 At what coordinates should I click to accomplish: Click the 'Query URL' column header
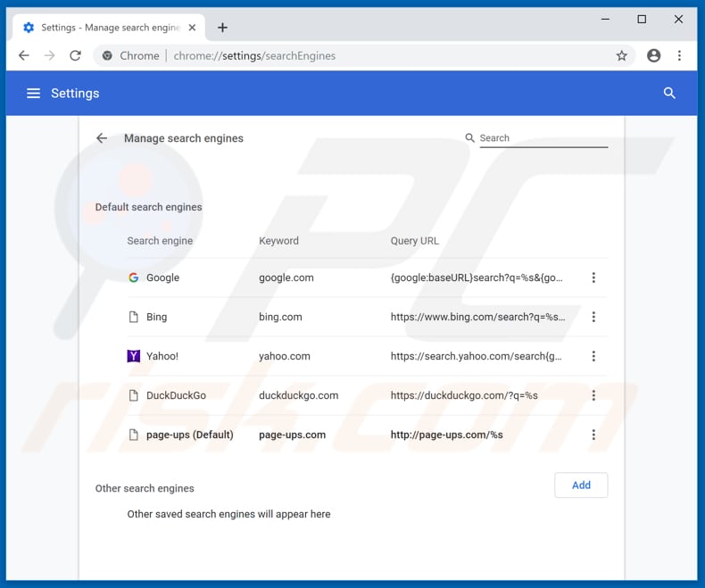click(415, 241)
